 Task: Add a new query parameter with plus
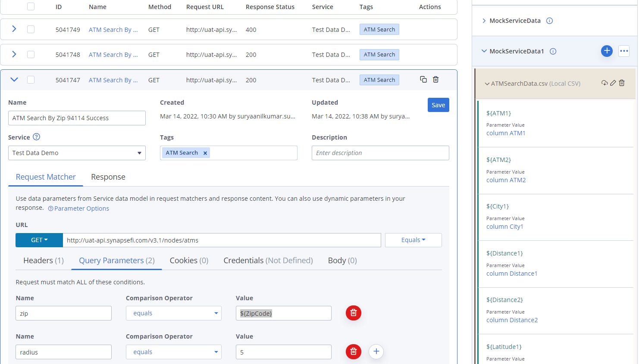[x=376, y=352]
